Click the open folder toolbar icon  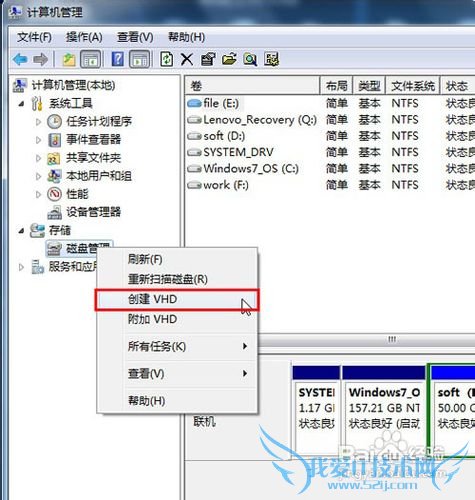point(229,59)
